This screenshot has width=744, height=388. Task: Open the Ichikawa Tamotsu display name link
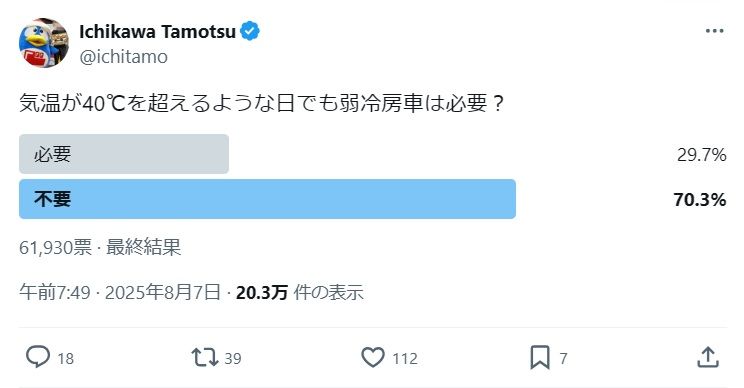point(158,32)
